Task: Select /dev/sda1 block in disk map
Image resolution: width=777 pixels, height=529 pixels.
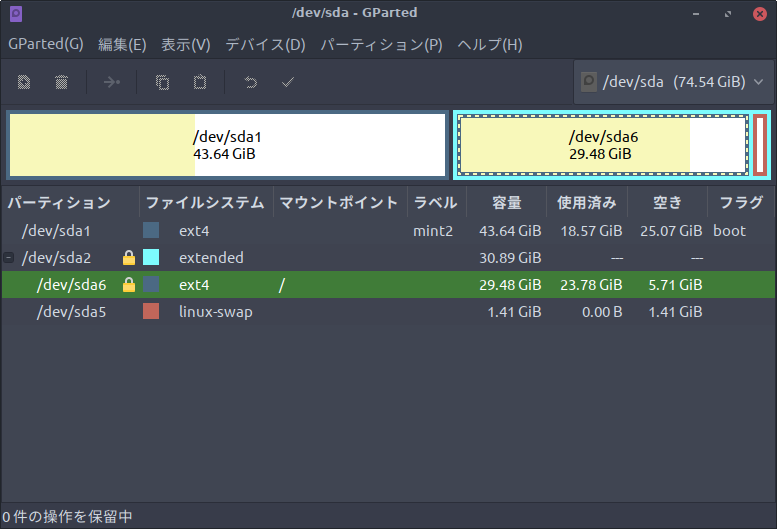Action: 227,145
